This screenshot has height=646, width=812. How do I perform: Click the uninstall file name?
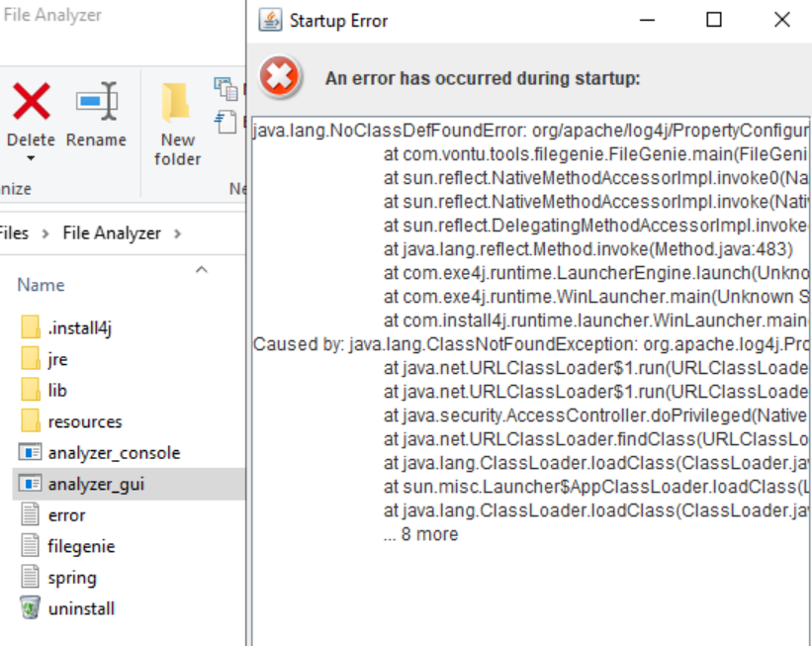click(81, 608)
